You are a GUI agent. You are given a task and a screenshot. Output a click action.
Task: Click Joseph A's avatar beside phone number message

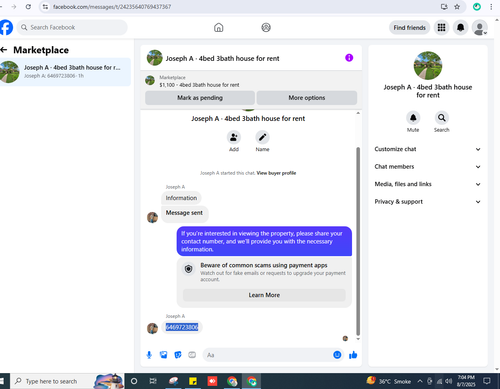point(152,328)
